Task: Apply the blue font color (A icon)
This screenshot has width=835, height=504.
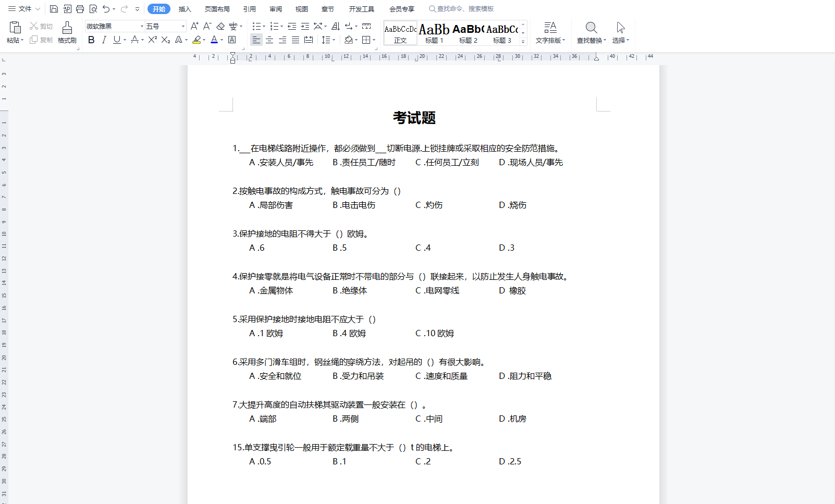Action: [x=214, y=40]
